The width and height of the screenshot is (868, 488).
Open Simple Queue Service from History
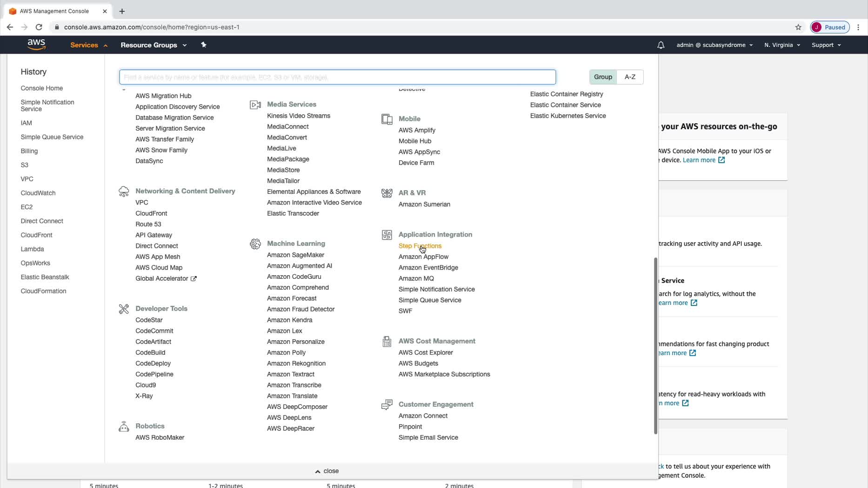coord(52,137)
